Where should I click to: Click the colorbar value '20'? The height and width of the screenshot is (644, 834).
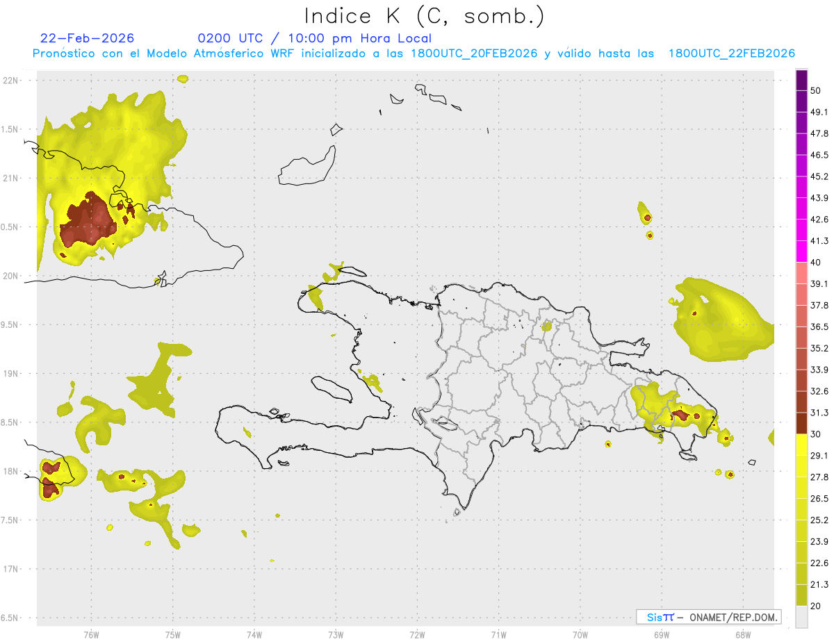816,606
